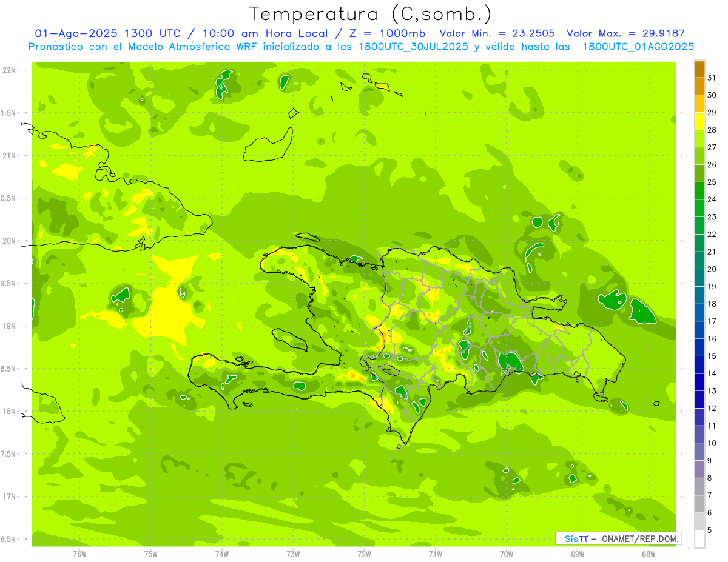Viewport: 728px width, 562px height.
Task: Click the '76W' longitude axis label
Action: tap(79, 554)
